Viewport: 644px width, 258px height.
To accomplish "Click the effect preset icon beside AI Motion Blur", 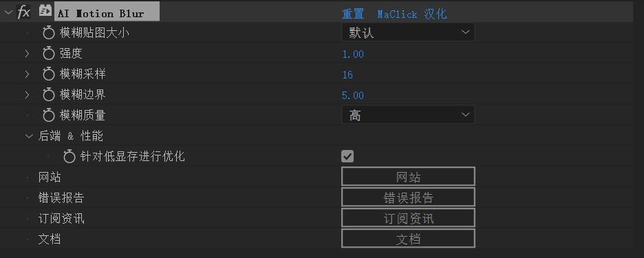I will point(45,12).
